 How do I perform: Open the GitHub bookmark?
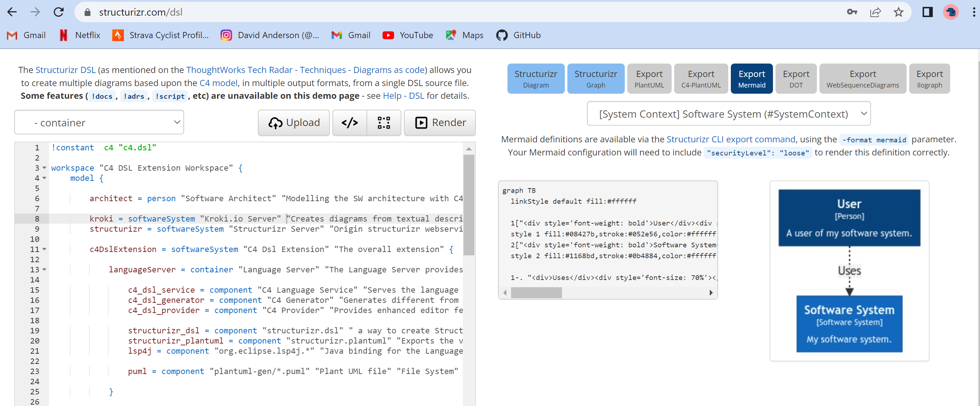(519, 35)
